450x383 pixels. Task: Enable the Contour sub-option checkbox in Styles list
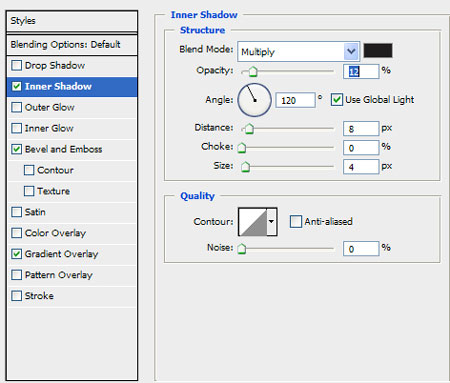tap(29, 170)
